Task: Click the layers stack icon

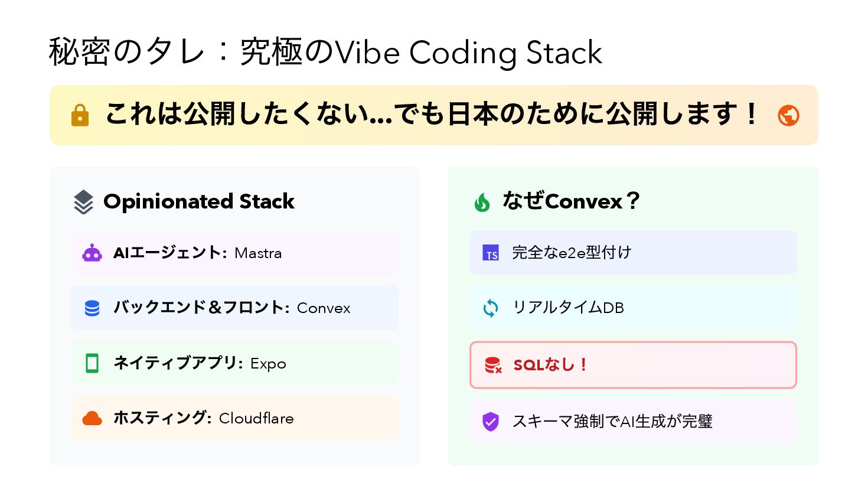Action: 83,202
